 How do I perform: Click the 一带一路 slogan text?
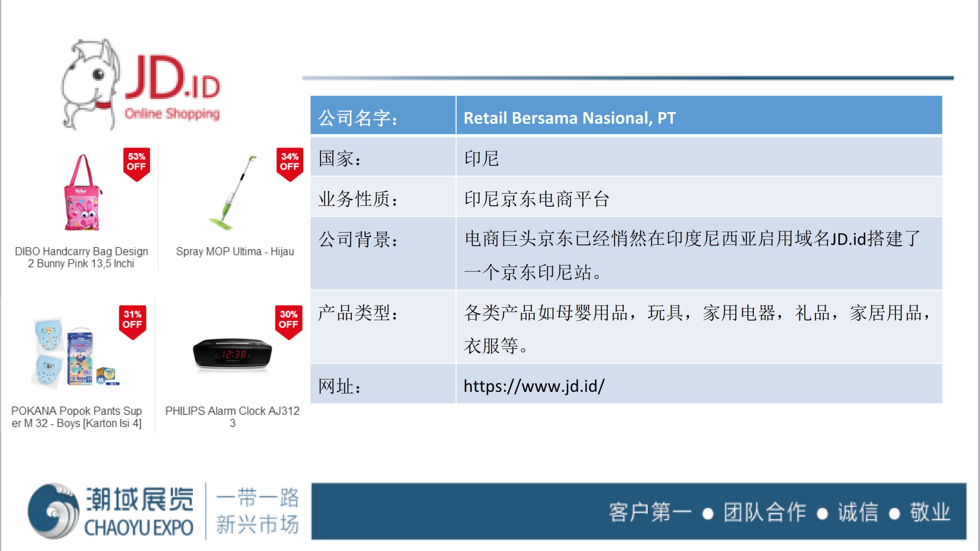pyautogui.click(x=257, y=497)
